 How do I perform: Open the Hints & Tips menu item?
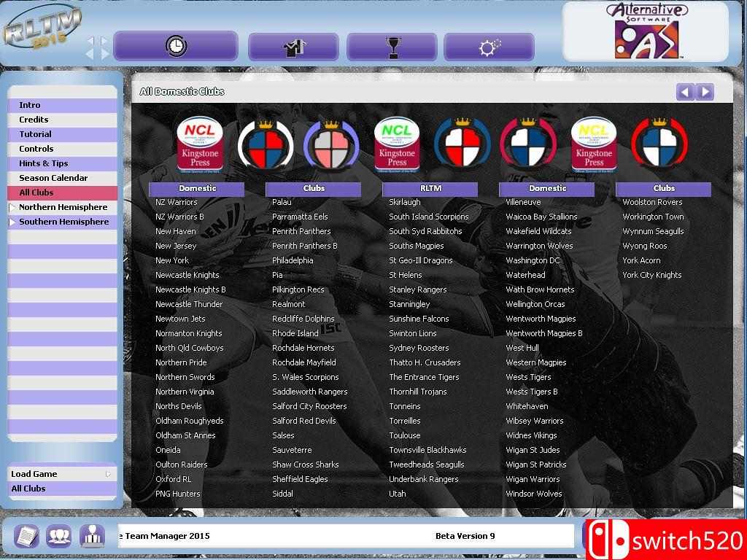[x=43, y=163]
